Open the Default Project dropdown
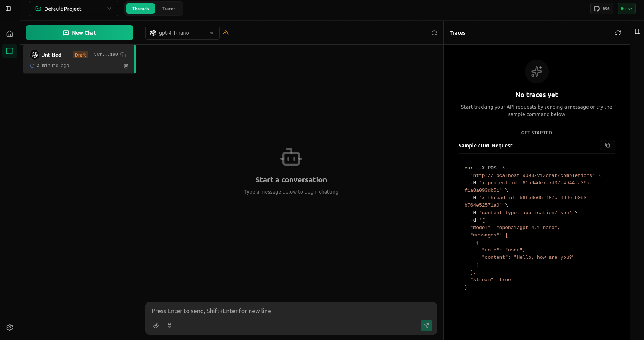Image resolution: width=644 pixels, height=340 pixels. click(73, 9)
